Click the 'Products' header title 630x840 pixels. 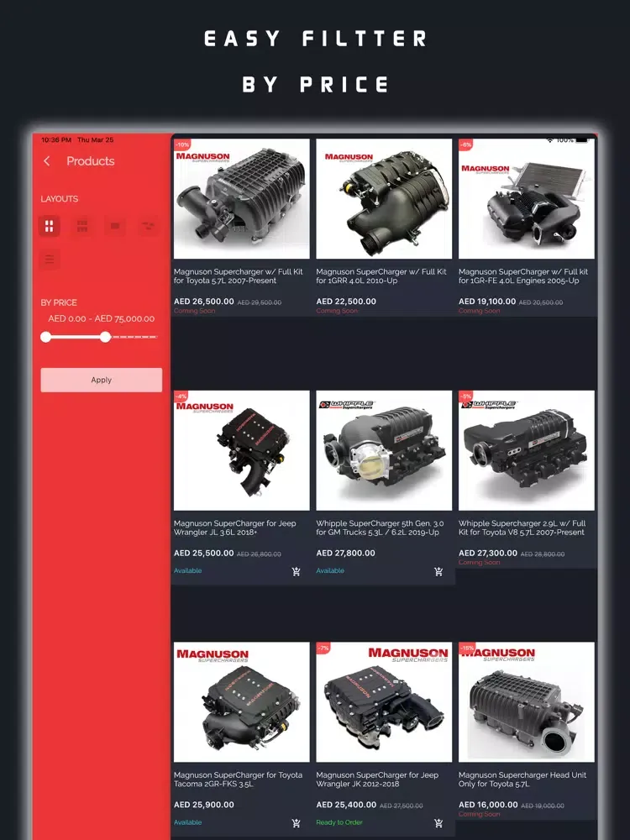point(91,161)
